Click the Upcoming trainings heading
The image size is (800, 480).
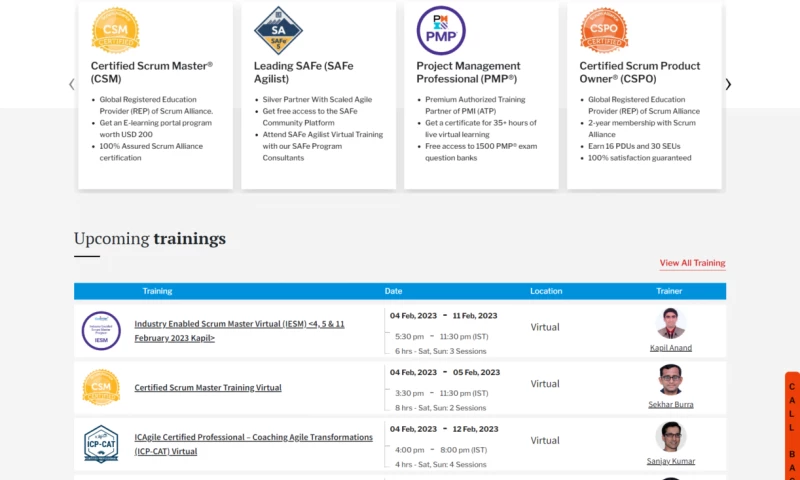(149, 239)
